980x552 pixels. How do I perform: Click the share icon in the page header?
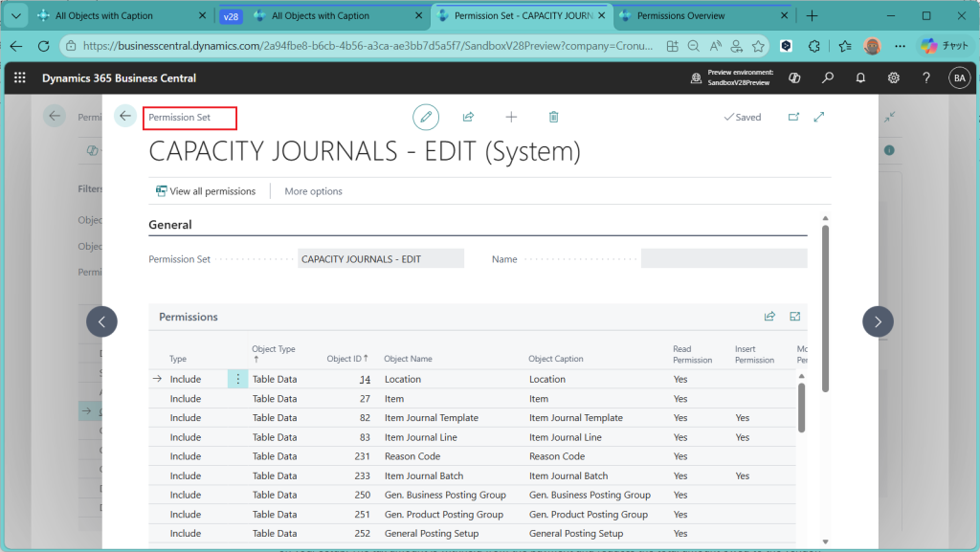point(468,117)
